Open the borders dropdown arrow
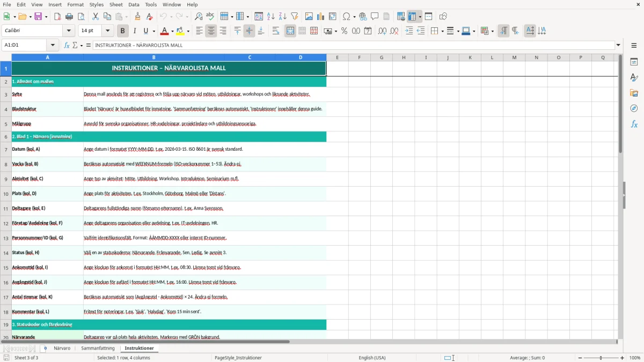This screenshot has height=362, width=644. [x=442, y=31]
